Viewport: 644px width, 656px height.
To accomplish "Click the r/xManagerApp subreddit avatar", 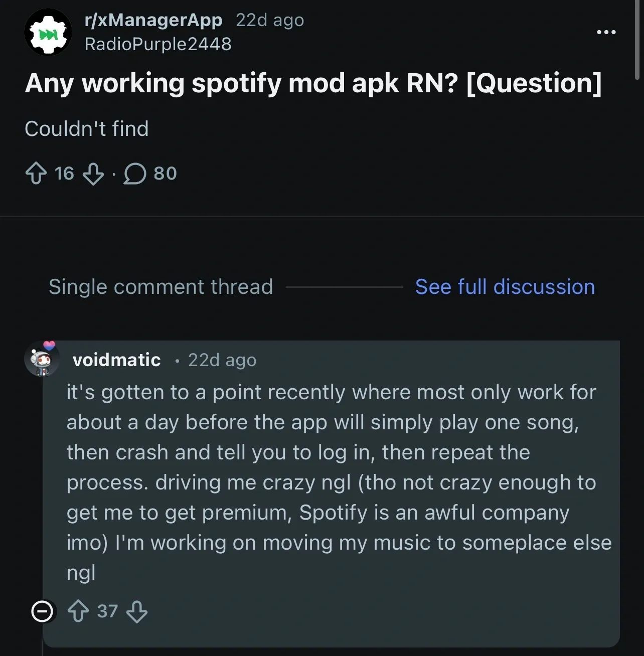I will [48, 31].
